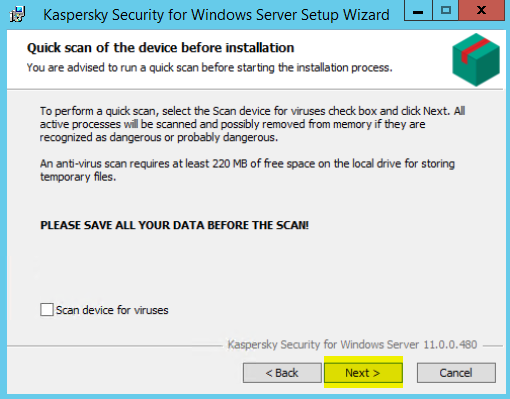Click the white header banner area
The height and width of the screenshot is (399, 510).
pos(233,59)
